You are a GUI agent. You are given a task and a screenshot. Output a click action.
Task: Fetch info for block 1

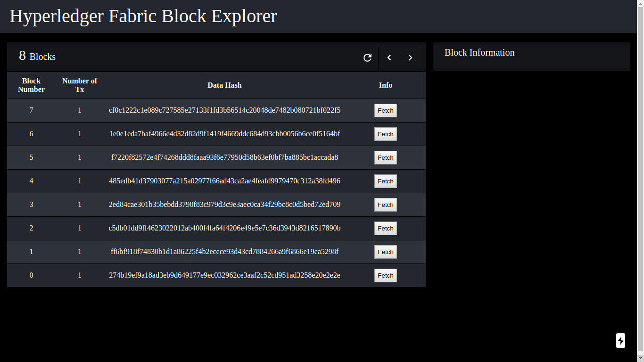(x=385, y=252)
